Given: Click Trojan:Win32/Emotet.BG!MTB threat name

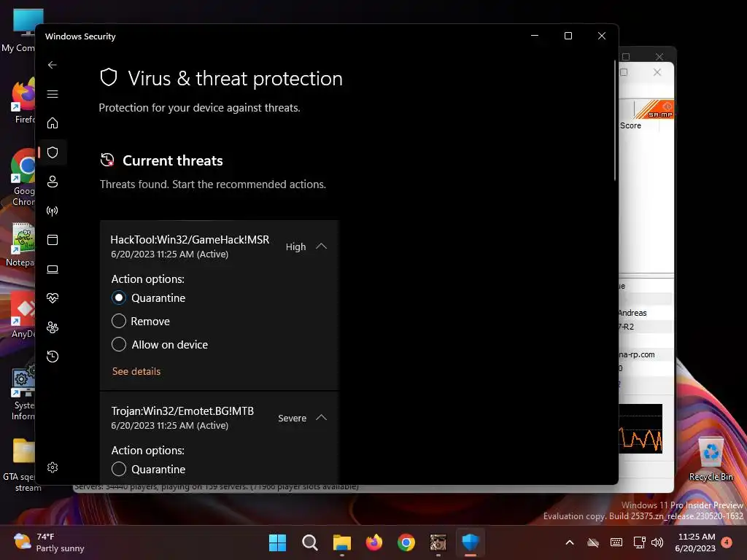Looking at the screenshot, I should pos(182,411).
